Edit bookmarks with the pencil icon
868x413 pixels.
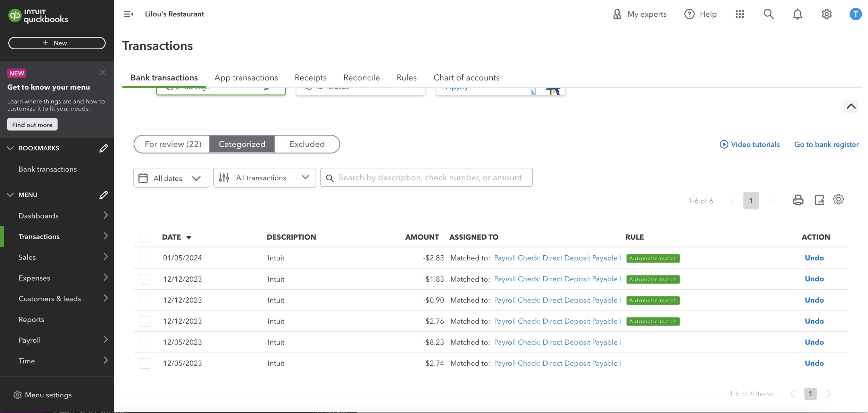click(103, 148)
